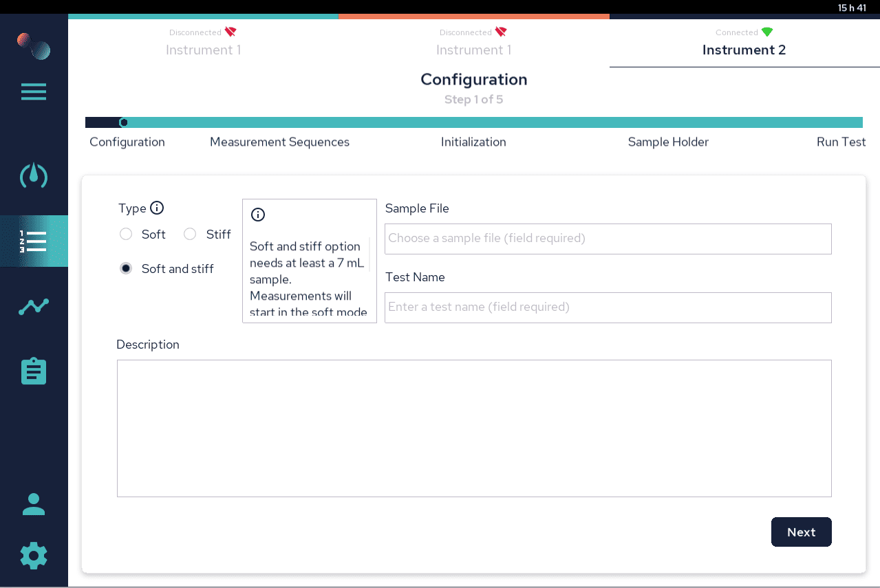Image resolution: width=880 pixels, height=588 pixels.
Task: Select the Soft radio button
Action: coord(126,234)
